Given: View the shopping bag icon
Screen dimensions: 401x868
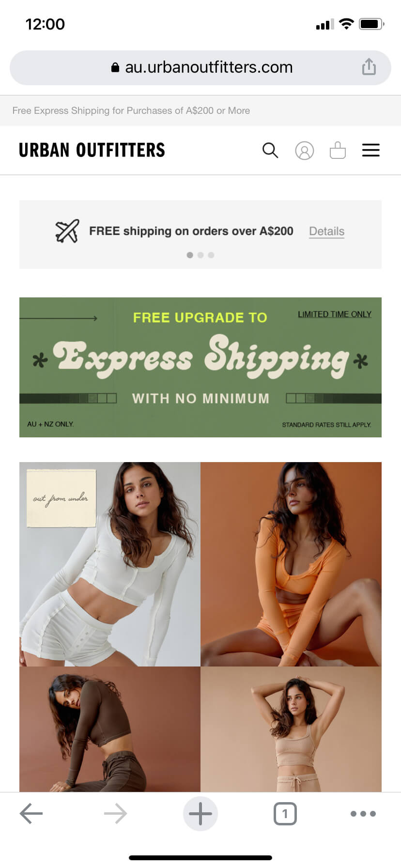Looking at the screenshot, I should [x=338, y=150].
